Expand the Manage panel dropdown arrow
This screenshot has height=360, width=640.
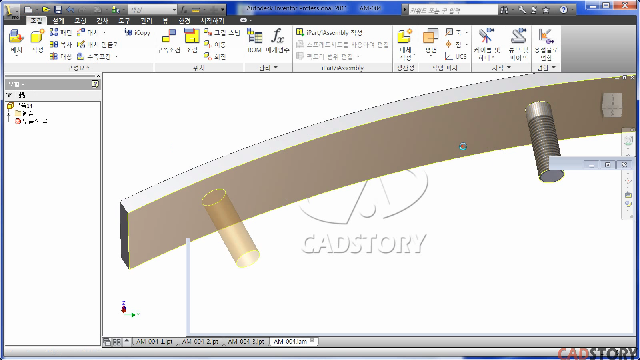click(276, 67)
